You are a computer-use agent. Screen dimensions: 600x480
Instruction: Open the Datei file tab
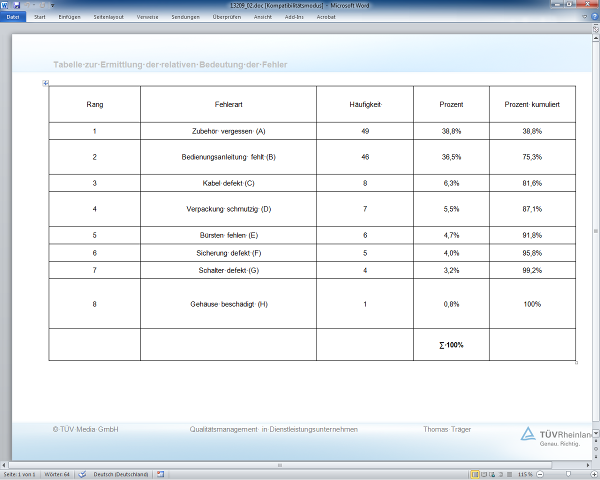click(13, 17)
